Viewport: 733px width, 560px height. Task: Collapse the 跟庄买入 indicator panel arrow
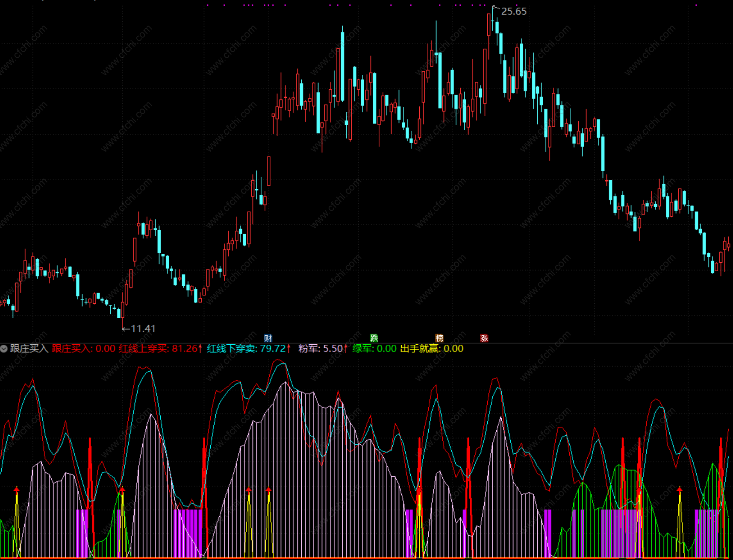4,349
